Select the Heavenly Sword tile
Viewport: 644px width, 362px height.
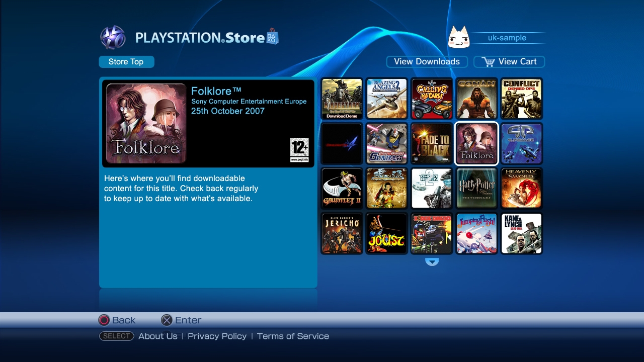pos(522,189)
